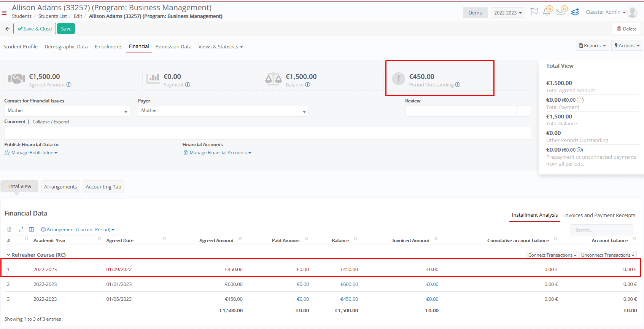Switch to the Admission Data tab
644x329 pixels.
coord(173,46)
